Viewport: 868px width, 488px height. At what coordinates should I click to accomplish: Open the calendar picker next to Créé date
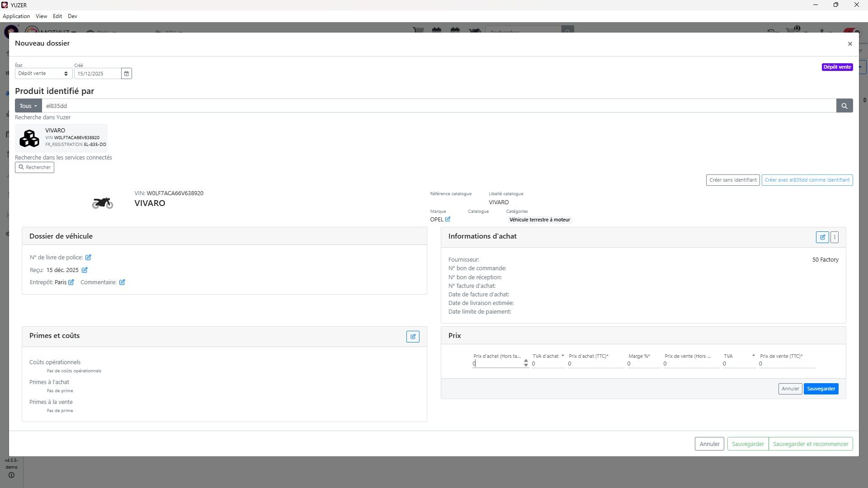click(127, 74)
